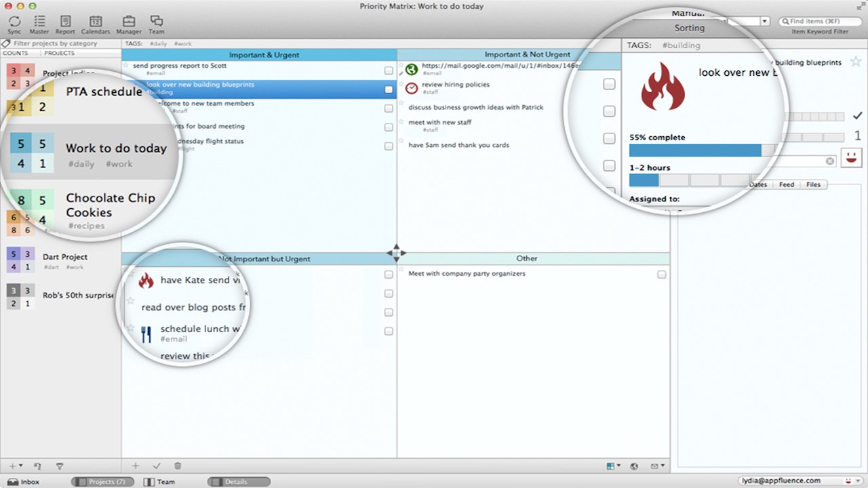The width and height of the screenshot is (868, 488).
Task: Click the Team toolbar icon
Action: pos(157,21)
